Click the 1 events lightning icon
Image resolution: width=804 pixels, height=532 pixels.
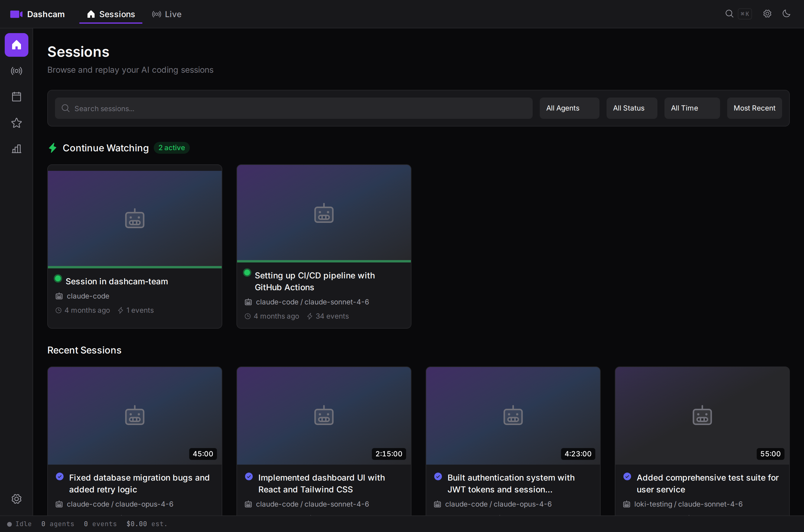(120, 310)
